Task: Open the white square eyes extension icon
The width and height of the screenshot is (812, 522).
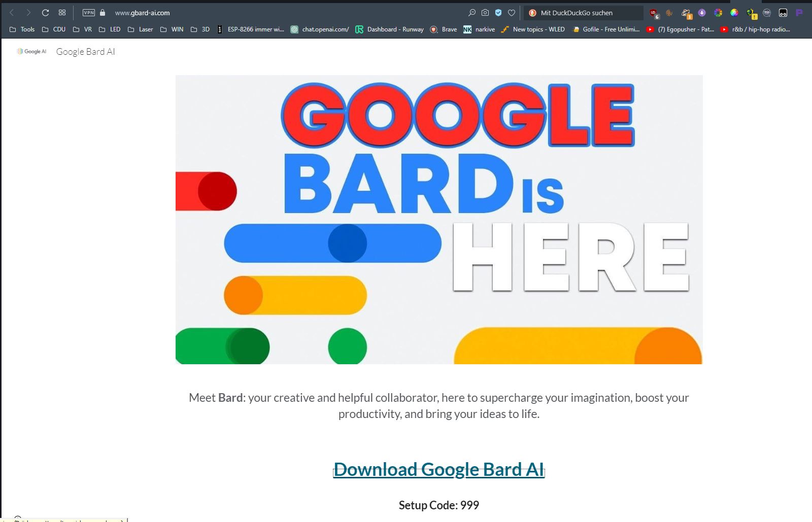Action: (x=783, y=13)
